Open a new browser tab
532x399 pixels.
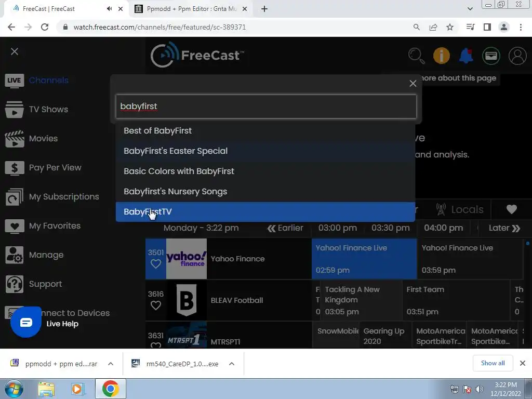264,9
